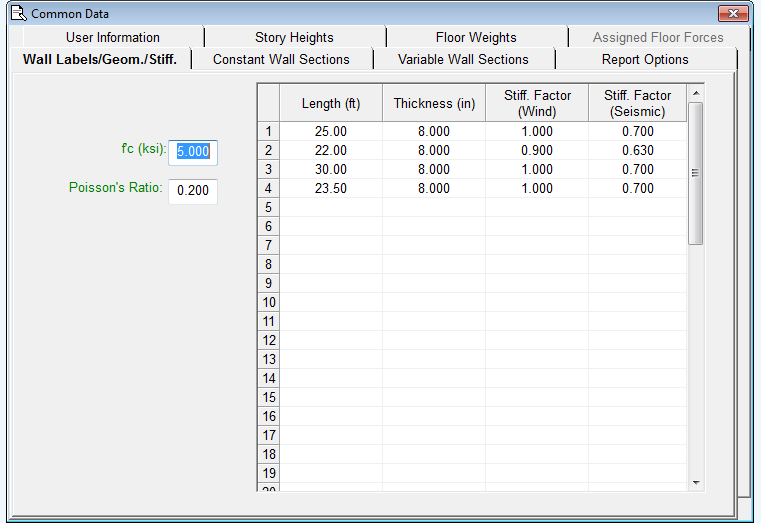Click the table's vertical scrollbar thumb

[696, 172]
